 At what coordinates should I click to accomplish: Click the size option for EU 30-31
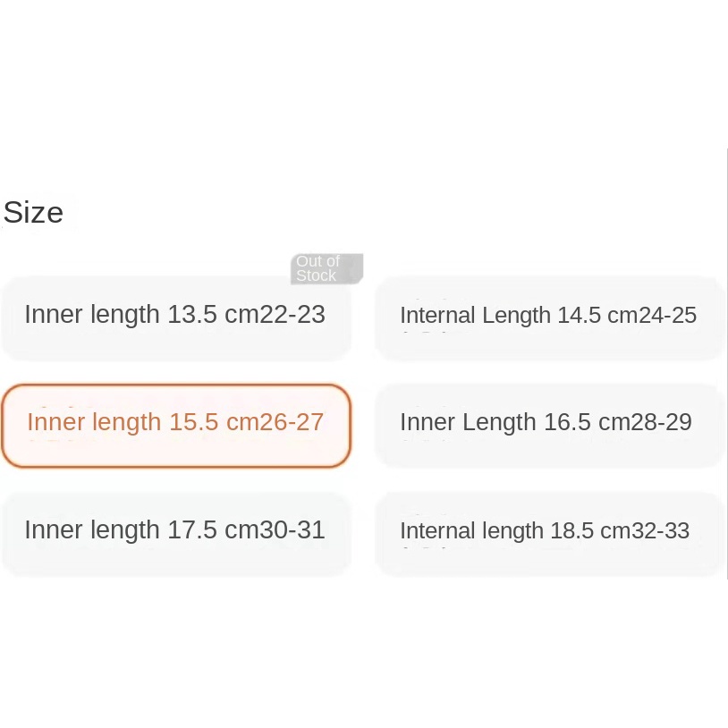coord(175,531)
